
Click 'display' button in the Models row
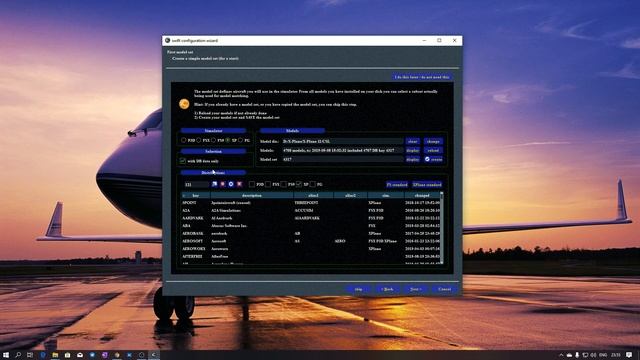[413, 150]
